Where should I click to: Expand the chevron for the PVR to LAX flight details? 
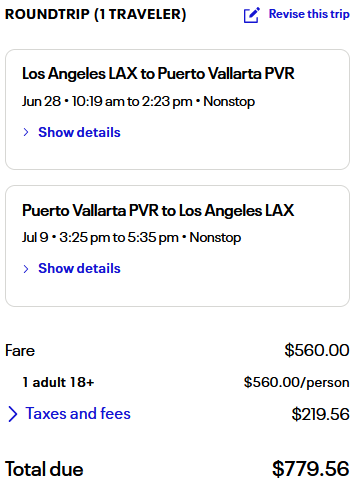coord(26,269)
